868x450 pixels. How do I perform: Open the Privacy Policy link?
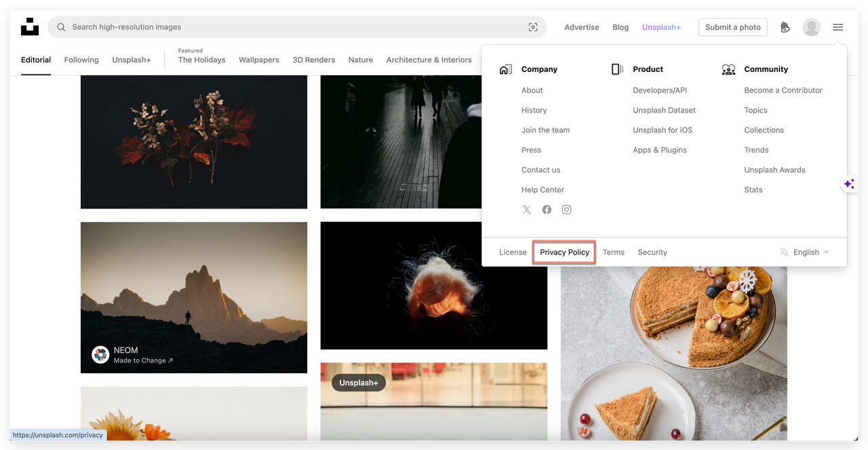(564, 252)
